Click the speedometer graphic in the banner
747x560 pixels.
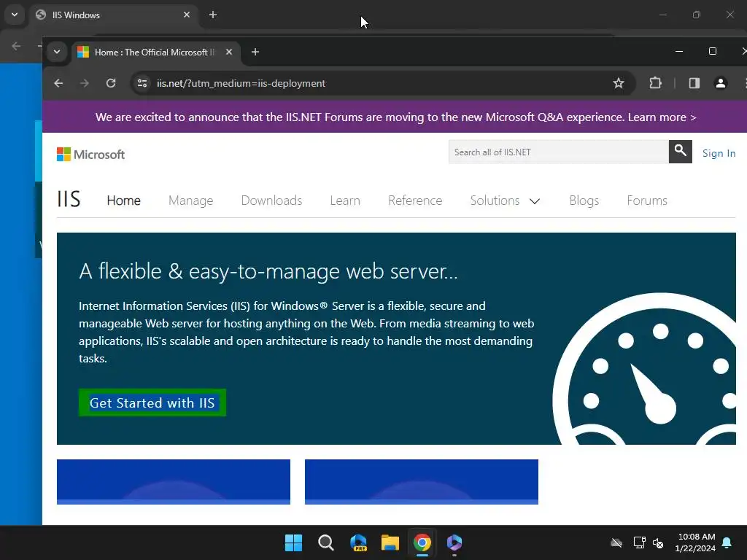[645, 369]
